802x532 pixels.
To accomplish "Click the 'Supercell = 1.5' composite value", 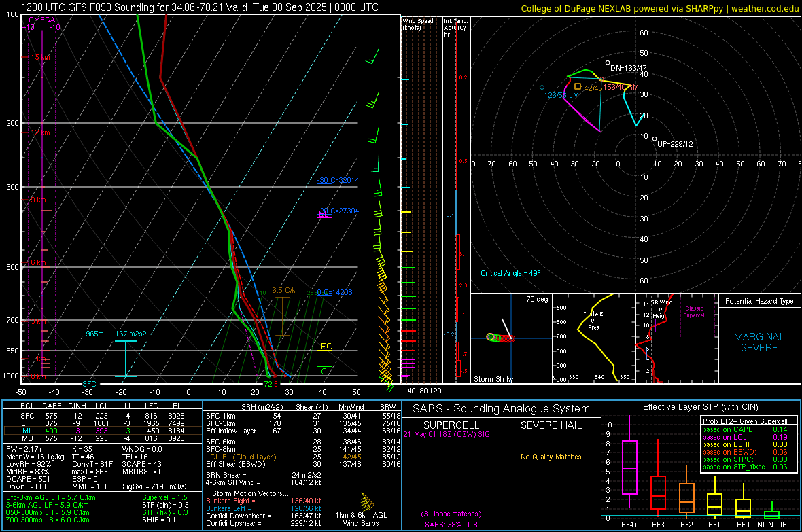I will tap(164, 498).
